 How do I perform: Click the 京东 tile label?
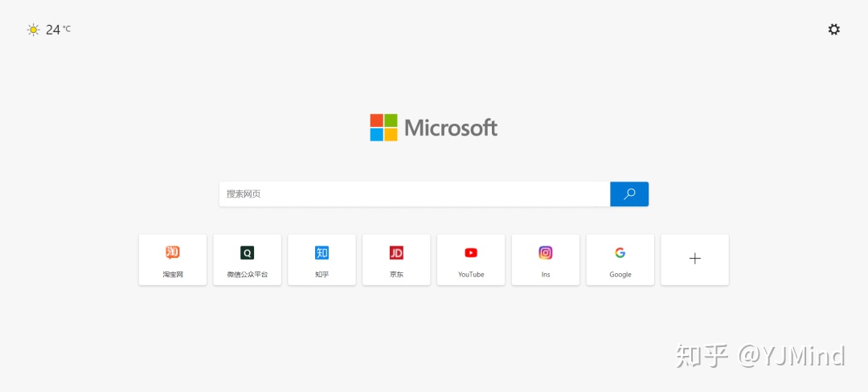tap(396, 275)
